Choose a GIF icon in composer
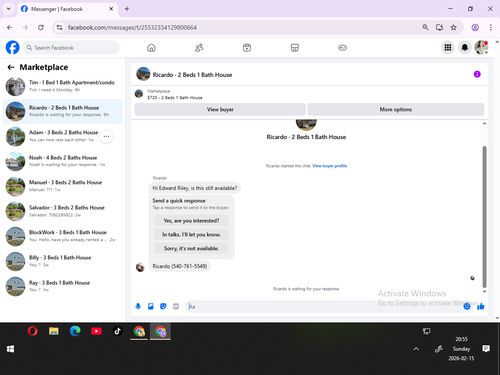500x375 pixels. point(176,306)
